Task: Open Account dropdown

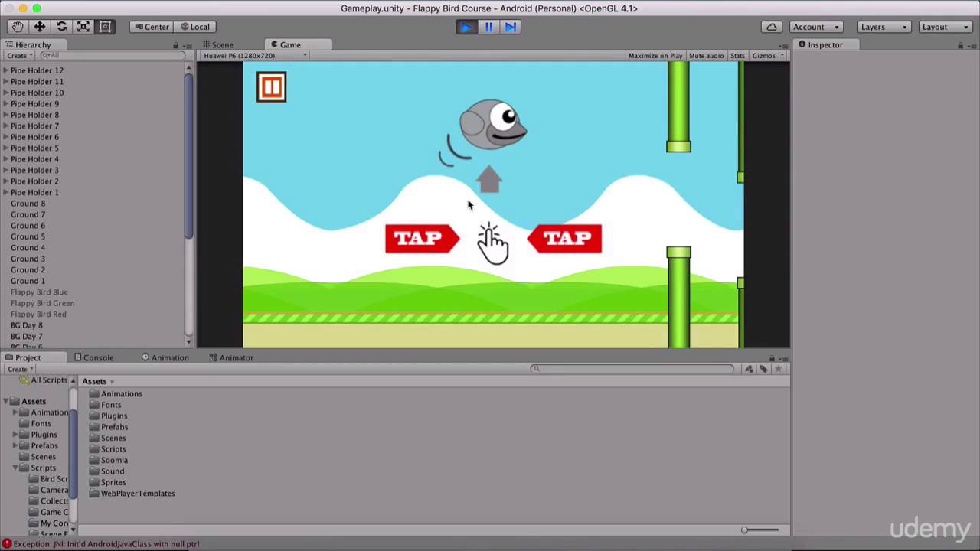Action: [x=815, y=27]
